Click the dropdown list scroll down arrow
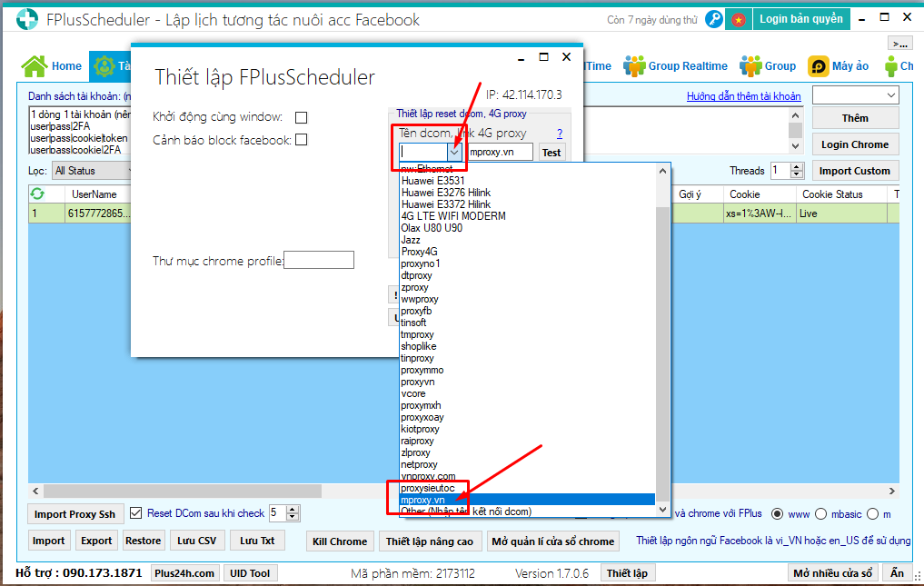Screen dimensions: 924x586 663,510
